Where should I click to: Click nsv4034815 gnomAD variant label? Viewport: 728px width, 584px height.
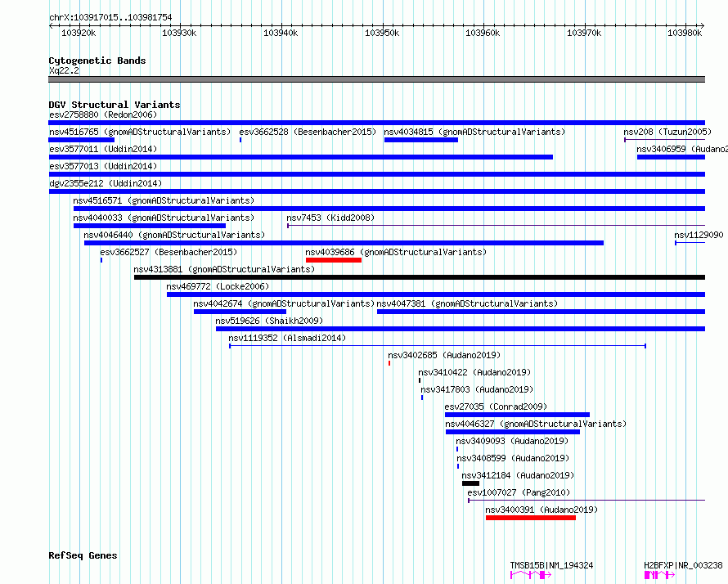click(474, 132)
